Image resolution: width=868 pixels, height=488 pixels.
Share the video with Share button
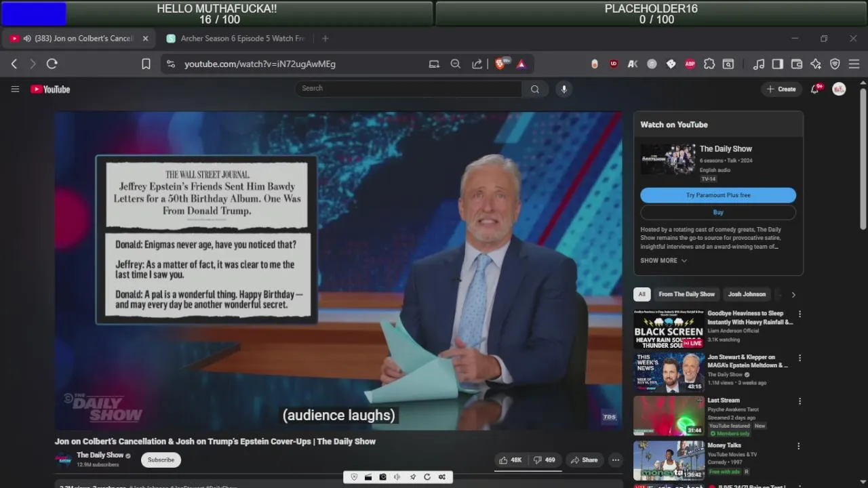pos(585,460)
